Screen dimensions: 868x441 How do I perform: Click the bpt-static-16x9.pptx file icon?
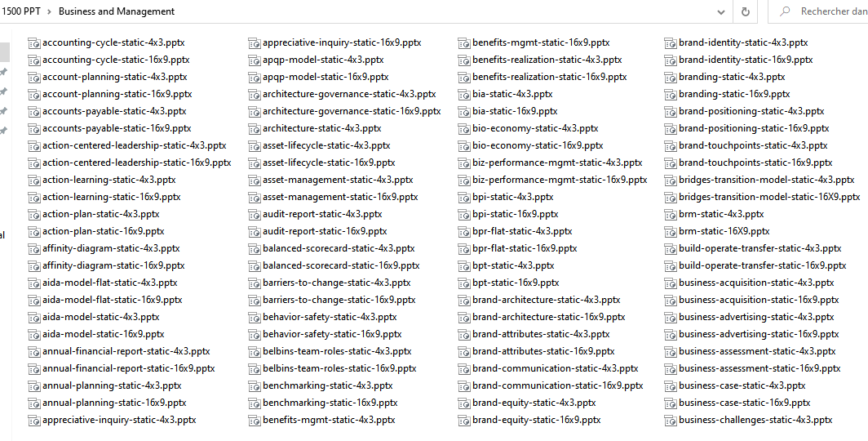pos(464,283)
